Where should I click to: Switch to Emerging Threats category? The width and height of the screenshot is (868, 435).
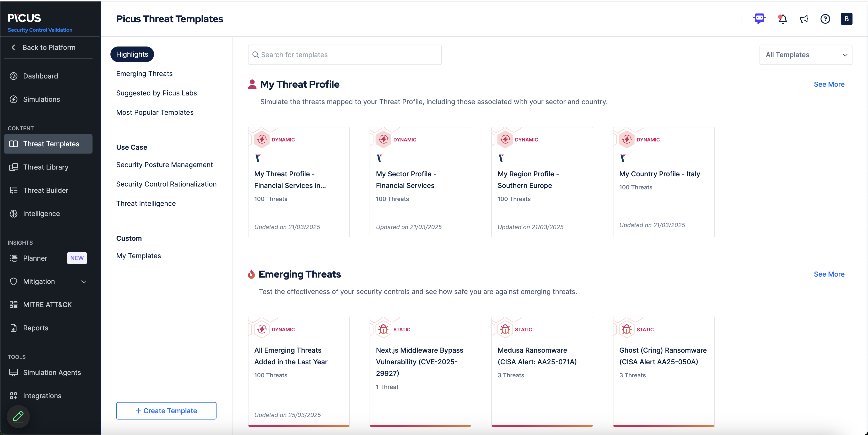tap(144, 74)
